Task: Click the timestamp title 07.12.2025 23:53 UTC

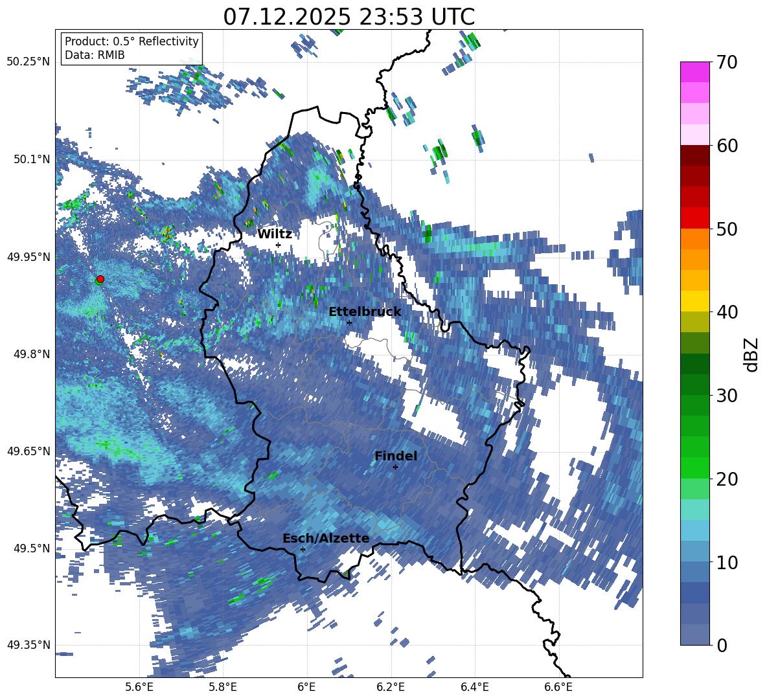Action: [349, 17]
